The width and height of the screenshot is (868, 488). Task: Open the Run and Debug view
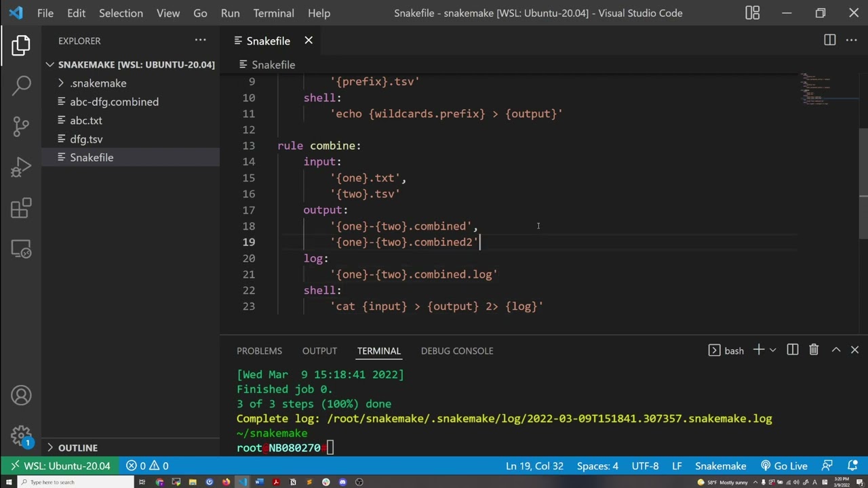(21, 167)
